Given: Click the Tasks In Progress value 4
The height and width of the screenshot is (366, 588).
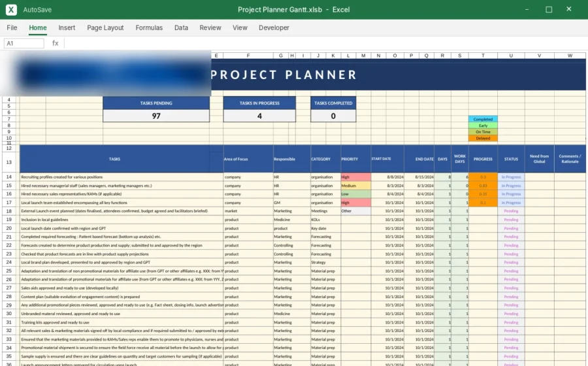Looking at the screenshot, I should click(x=259, y=116).
